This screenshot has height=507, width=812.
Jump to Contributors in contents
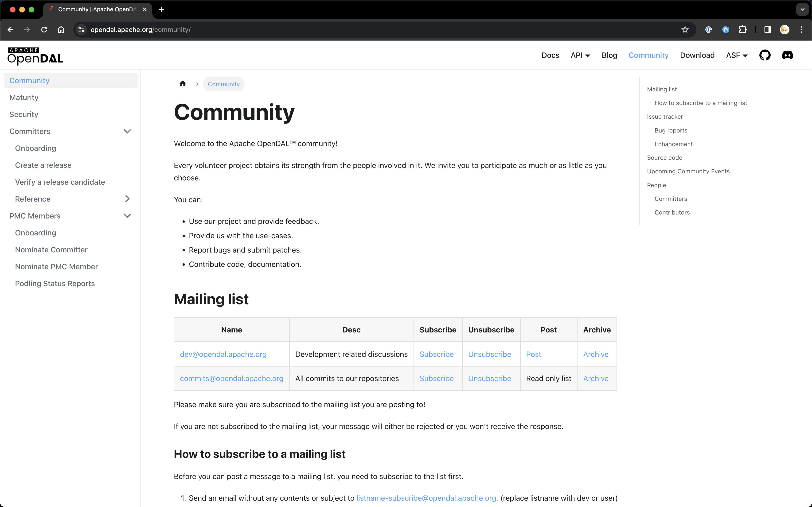pyautogui.click(x=672, y=213)
